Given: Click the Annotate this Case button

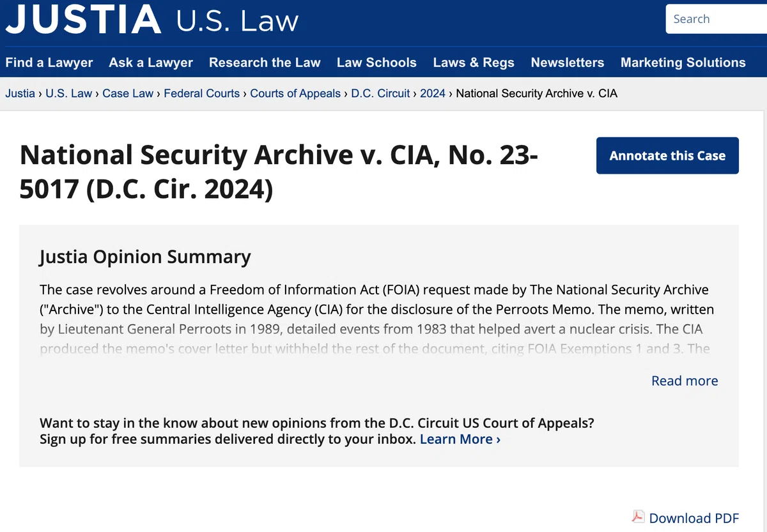Looking at the screenshot, I should click(x=667, y=155).
